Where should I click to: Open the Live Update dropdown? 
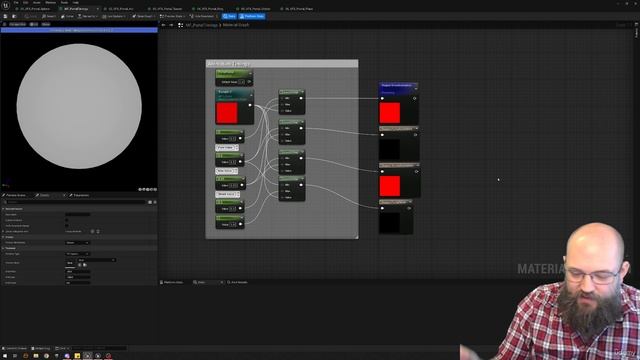114,16
